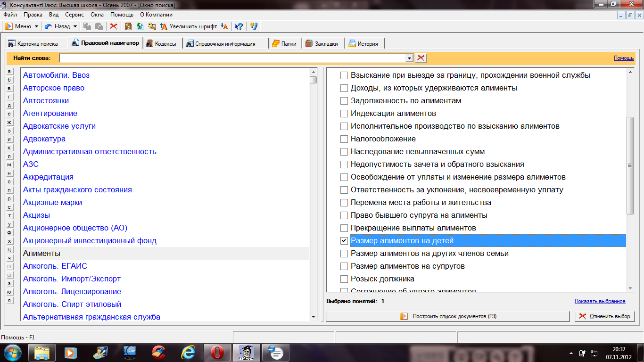Click the grayed copy toolbar icon
This screenshot has height=362, width=644.
(87, 26)
